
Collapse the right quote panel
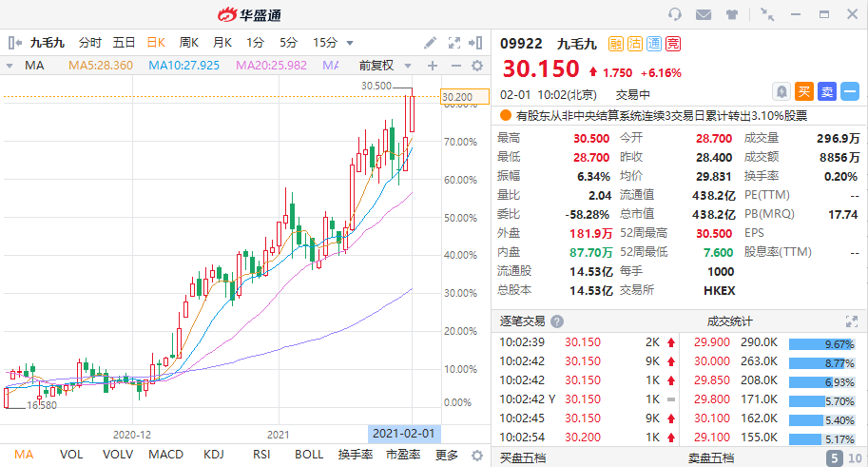pos(475,43)
